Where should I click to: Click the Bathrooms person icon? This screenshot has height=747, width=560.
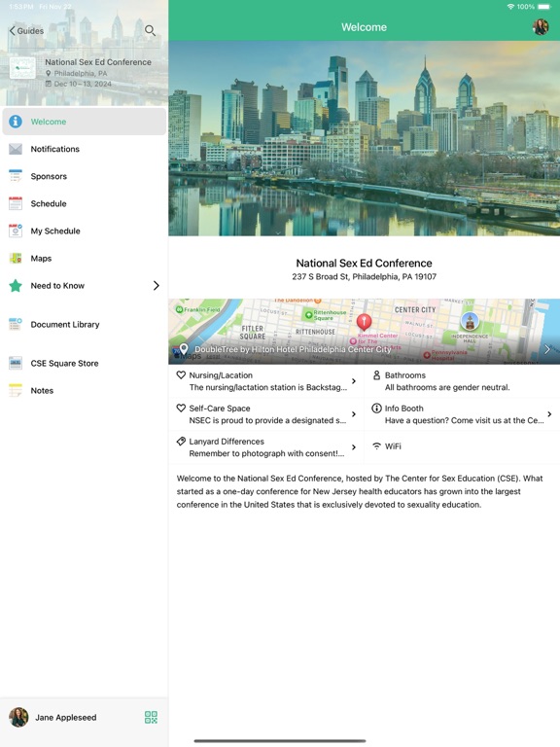[x=376, y=374]
